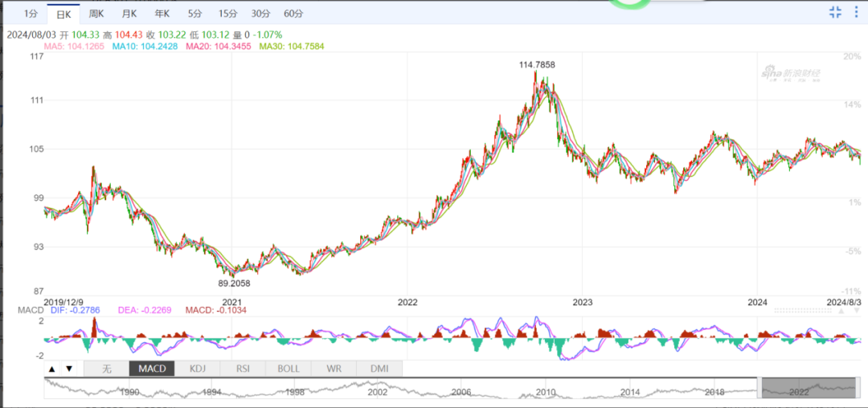Open the 年K yearly chart tab
868x408 pixels.
click(x=162, y=14)
